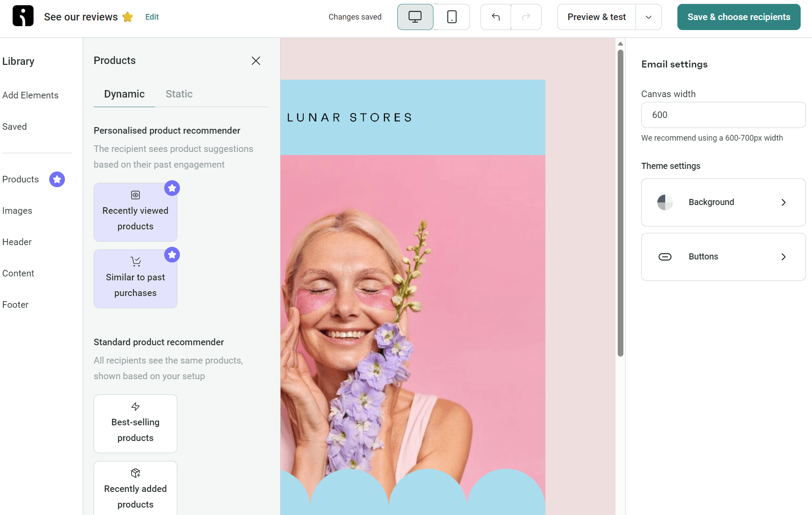Click the eye icon on Recently viewed products
The width and height of the screenshot is (812, 515).
pos(135,195)
